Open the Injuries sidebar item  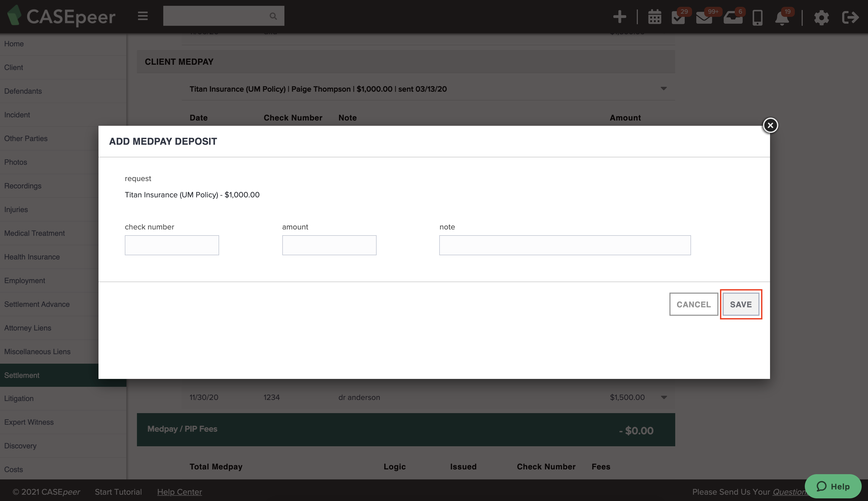tap(49, 209)
